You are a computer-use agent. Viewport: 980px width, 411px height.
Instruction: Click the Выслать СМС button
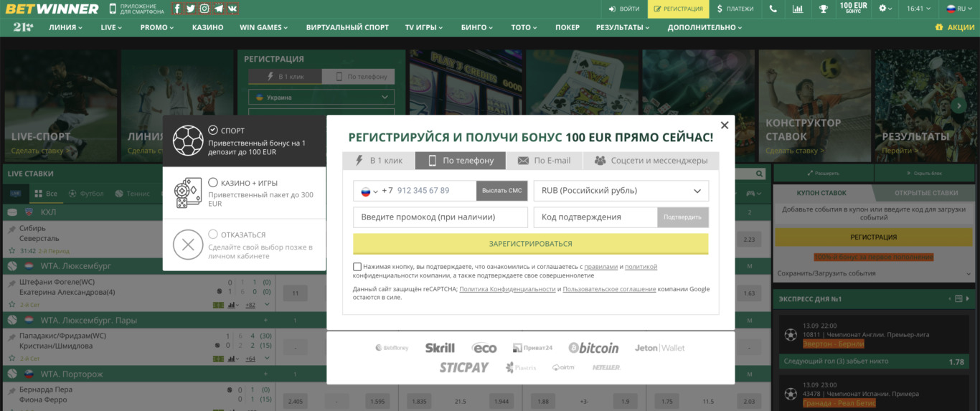click(x=502, y=191)
